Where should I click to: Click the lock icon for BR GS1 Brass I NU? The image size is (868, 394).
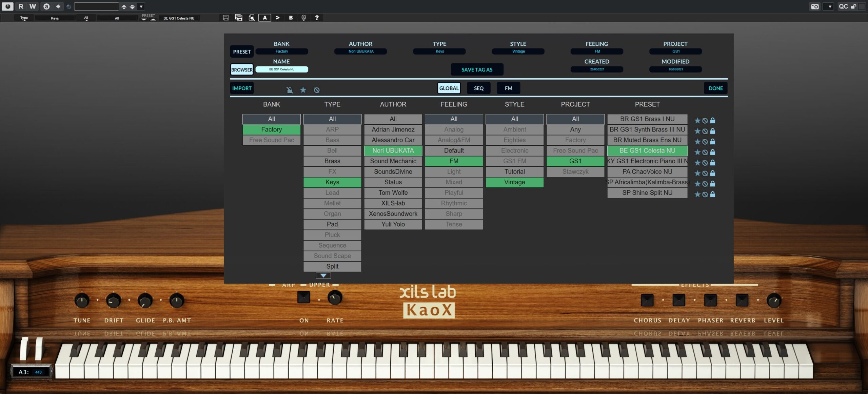click(713, 121)
